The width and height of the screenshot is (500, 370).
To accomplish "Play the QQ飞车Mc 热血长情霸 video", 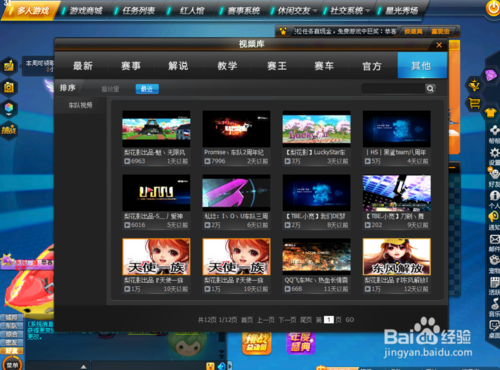I will 317,256.
